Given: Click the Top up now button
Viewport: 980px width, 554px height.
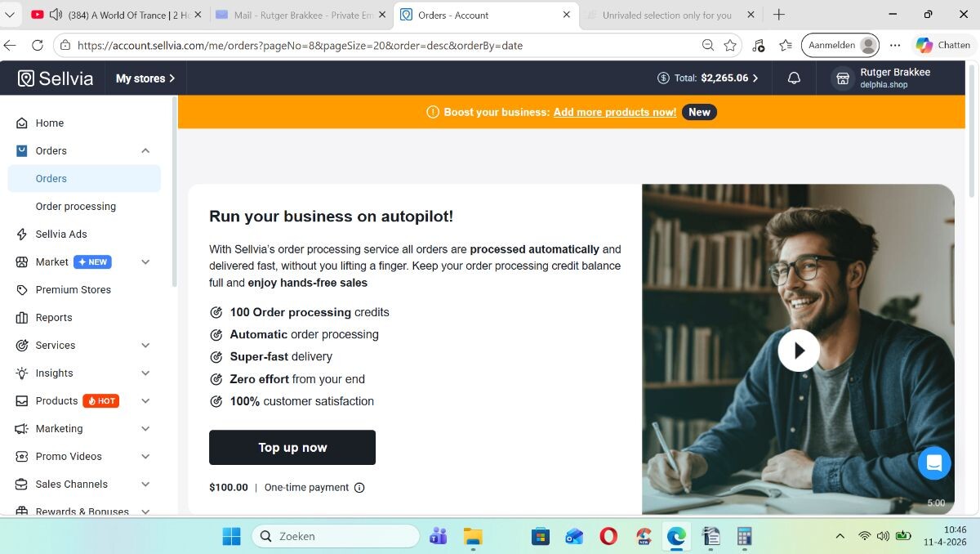Looking at the screenshot, I should pyautogui.click(x=292, y=448).
